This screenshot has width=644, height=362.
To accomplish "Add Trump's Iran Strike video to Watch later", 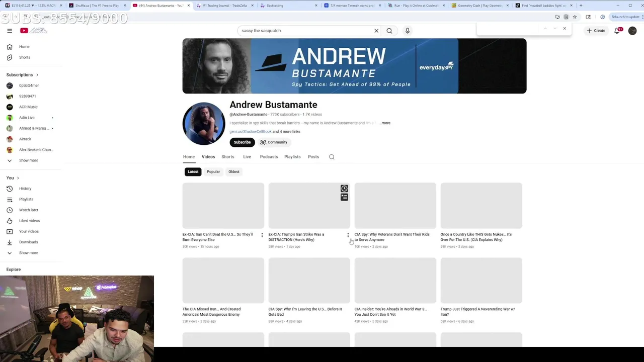I will pyautogui.click(x=344, y=189).
